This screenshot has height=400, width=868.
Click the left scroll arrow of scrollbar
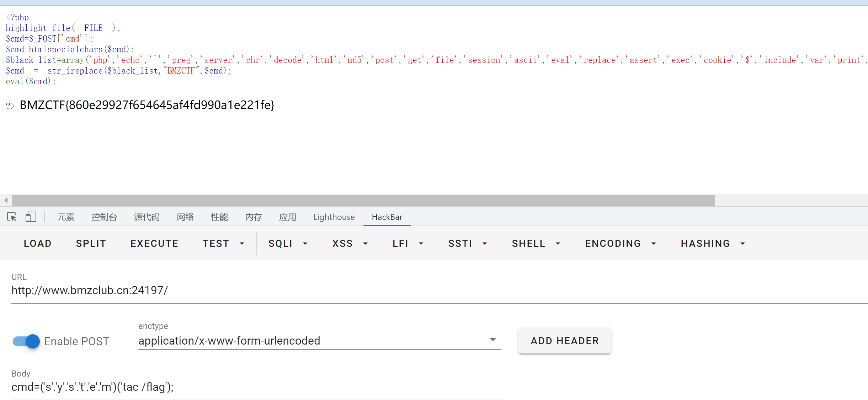tap(6, 200)
